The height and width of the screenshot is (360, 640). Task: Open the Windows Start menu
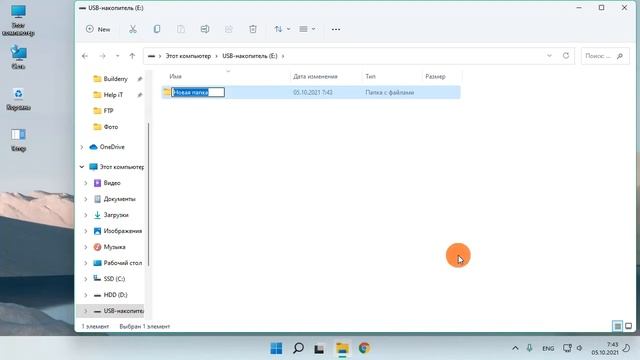coord(276,348)
